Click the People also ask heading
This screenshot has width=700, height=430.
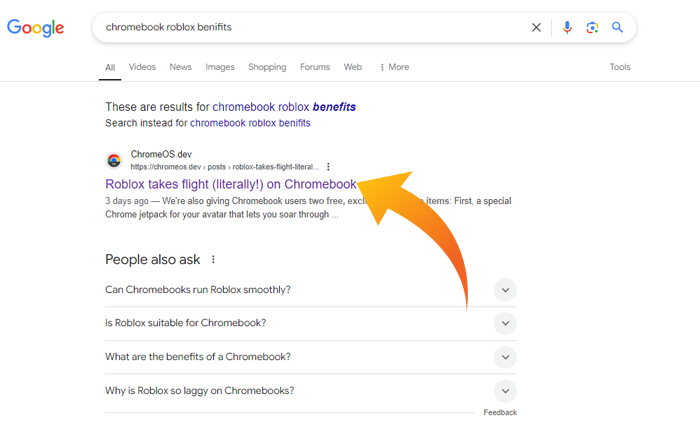point(153,260)
